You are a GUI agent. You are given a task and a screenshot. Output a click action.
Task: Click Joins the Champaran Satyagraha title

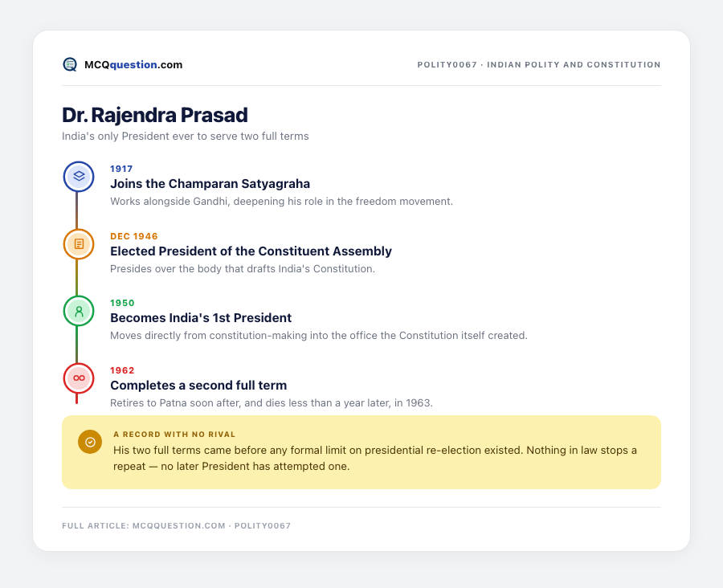(210, 183)
